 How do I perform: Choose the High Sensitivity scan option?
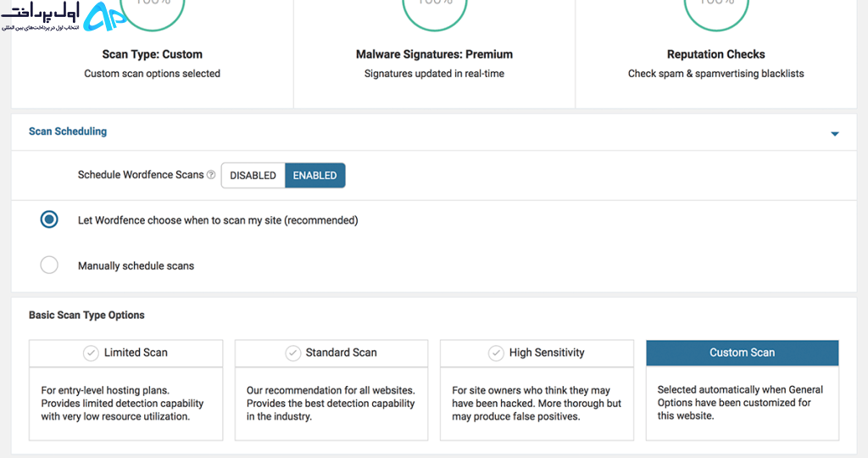click(537, 353)
